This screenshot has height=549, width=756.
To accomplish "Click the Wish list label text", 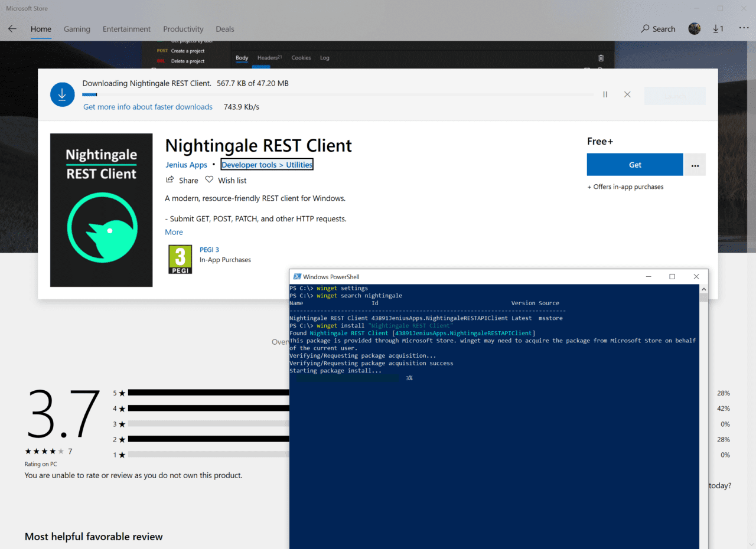I will coord(232,180).
